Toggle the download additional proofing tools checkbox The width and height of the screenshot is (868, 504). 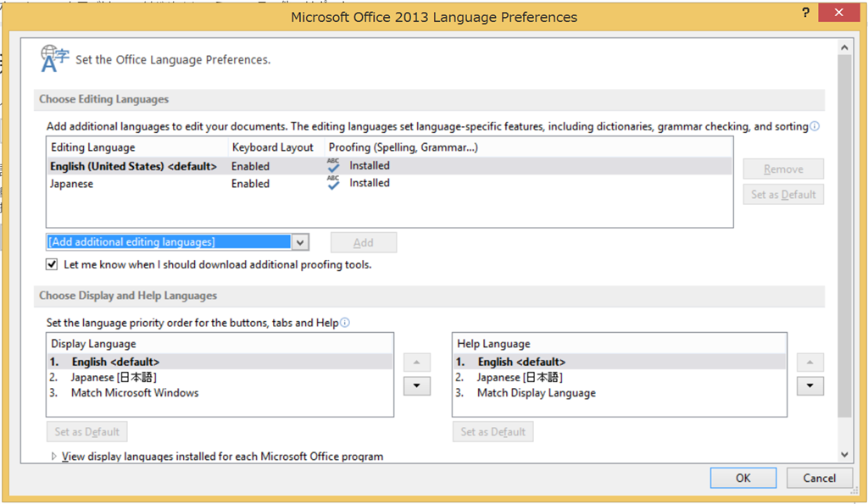(52, 264)
